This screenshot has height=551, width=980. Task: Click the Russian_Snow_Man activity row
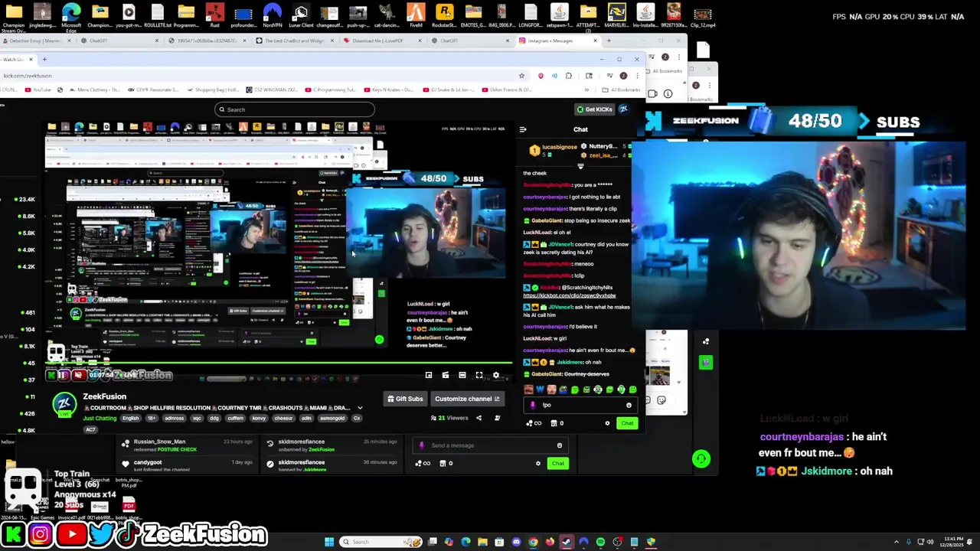(x=188, y=445)
